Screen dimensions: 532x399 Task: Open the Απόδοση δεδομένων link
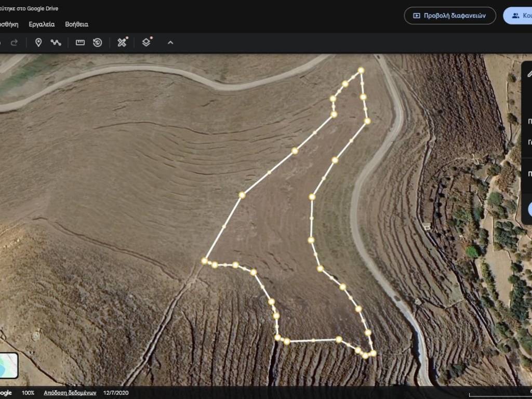point(70,393)
